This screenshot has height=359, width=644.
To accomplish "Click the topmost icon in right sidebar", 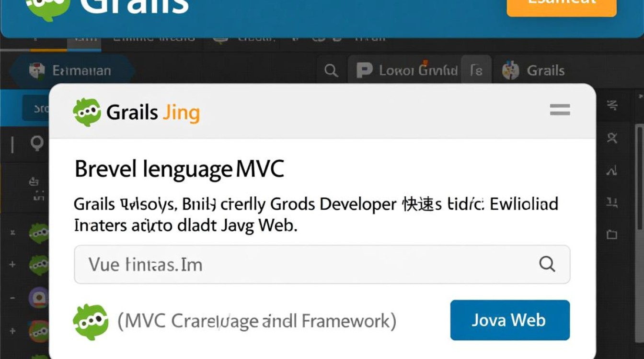I will pos(612,106).
